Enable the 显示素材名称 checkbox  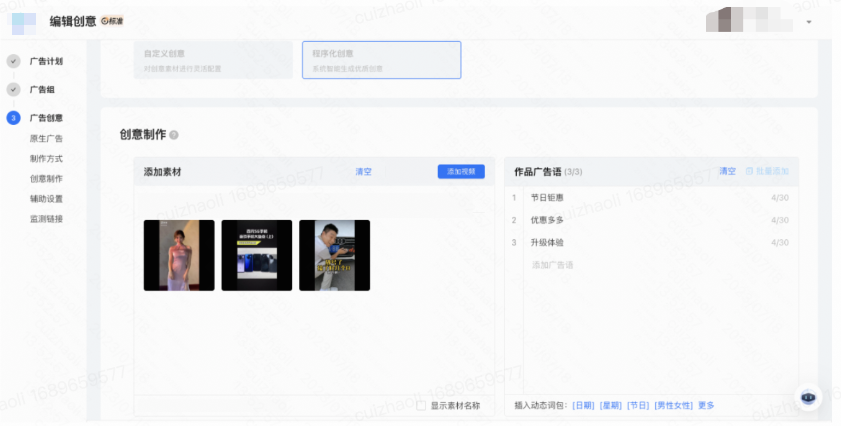point(421,406)
